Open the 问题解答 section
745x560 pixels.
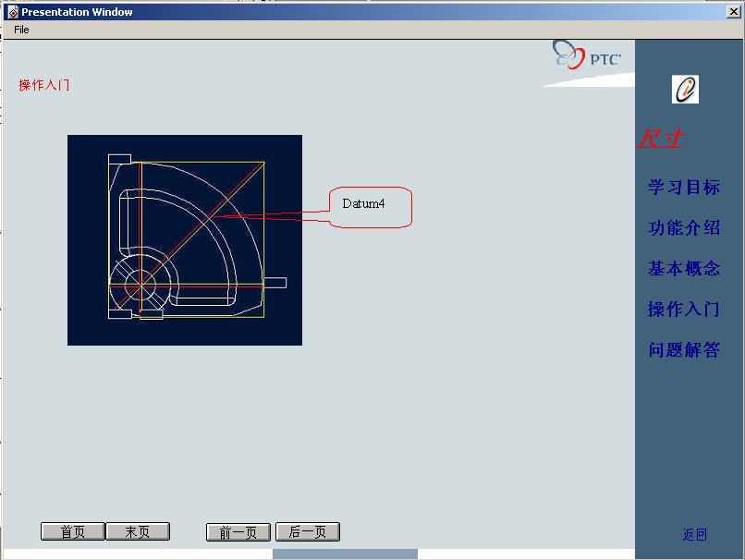point(683,350)
